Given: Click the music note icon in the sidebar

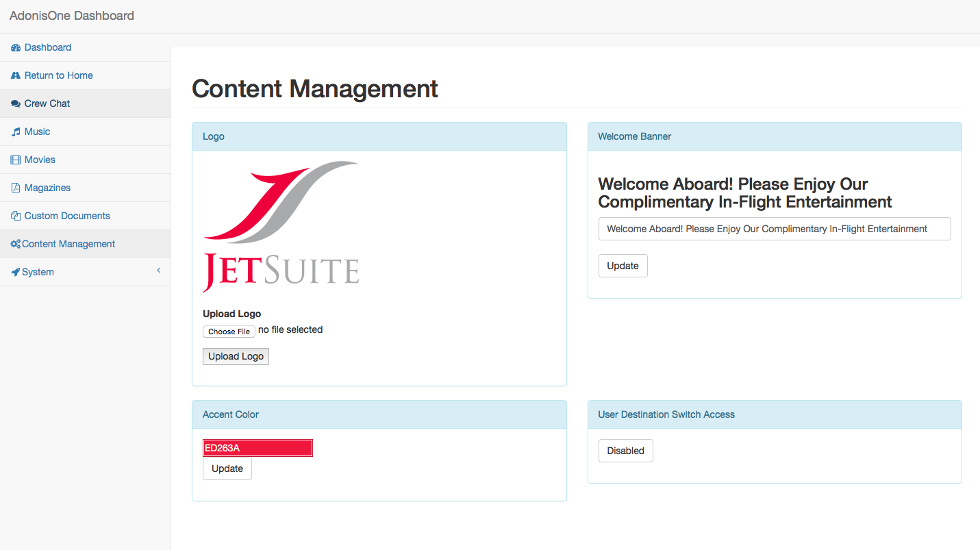Looking at the screenshot, I should (x=16, y=132).
